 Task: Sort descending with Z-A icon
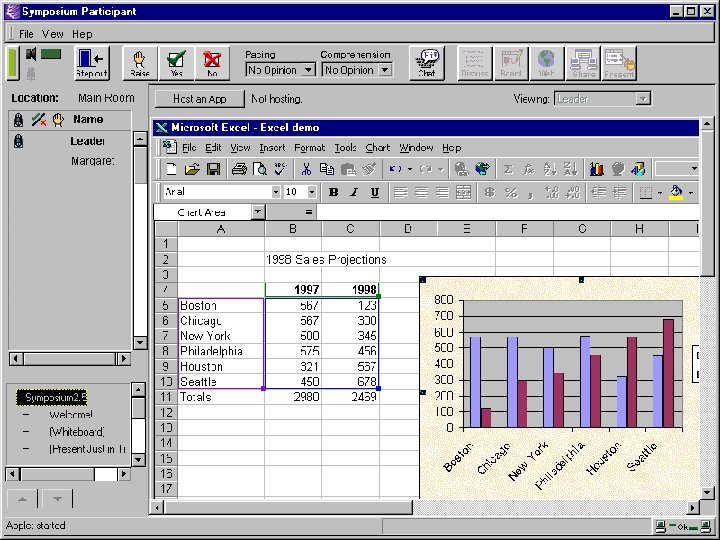[x=570, y=169]
